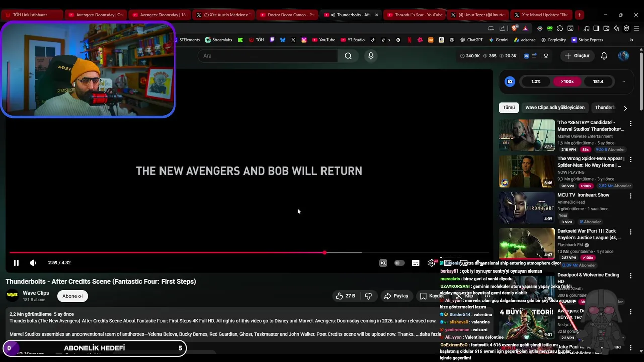
Task: Expand description with daha fazla
Action: pos(428,334)
